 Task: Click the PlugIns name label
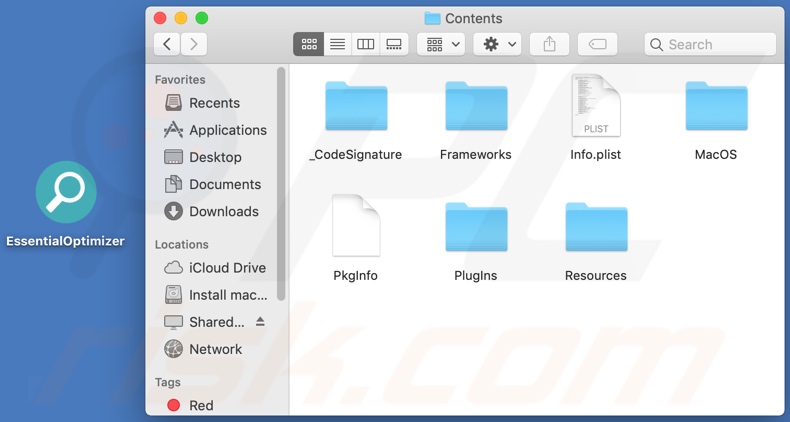[x=476, y=276]
